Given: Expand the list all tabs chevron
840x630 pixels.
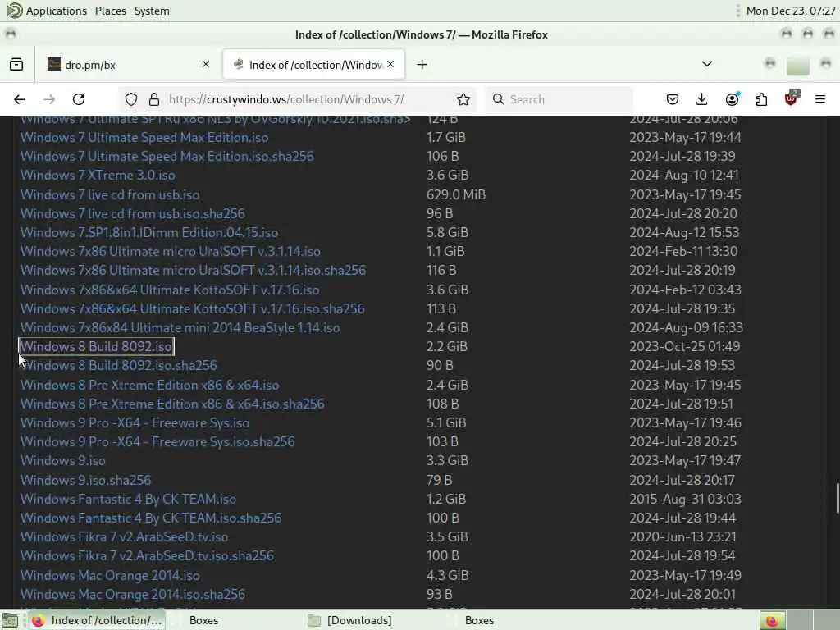Looking at the screenshot, I should 707,64.
